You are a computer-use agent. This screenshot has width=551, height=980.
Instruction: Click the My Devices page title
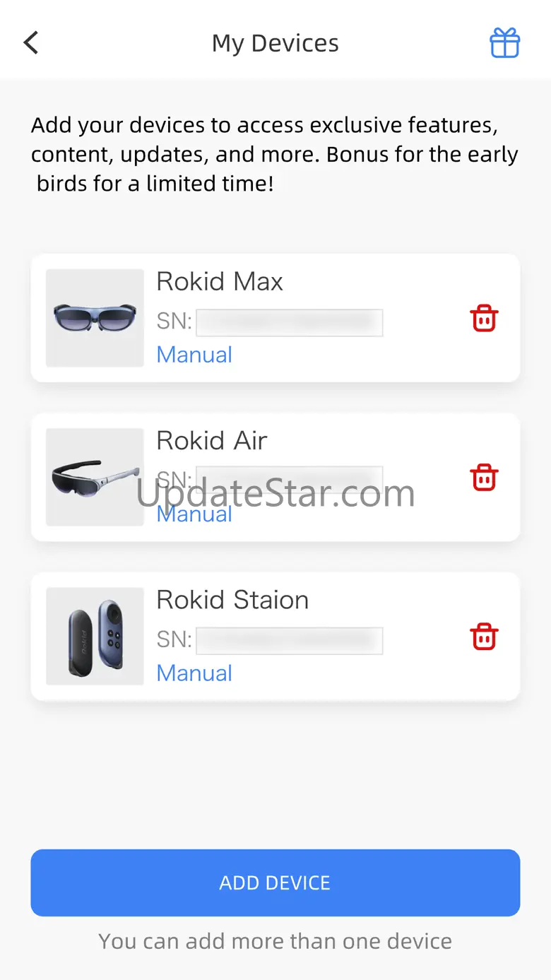[275, 43]
